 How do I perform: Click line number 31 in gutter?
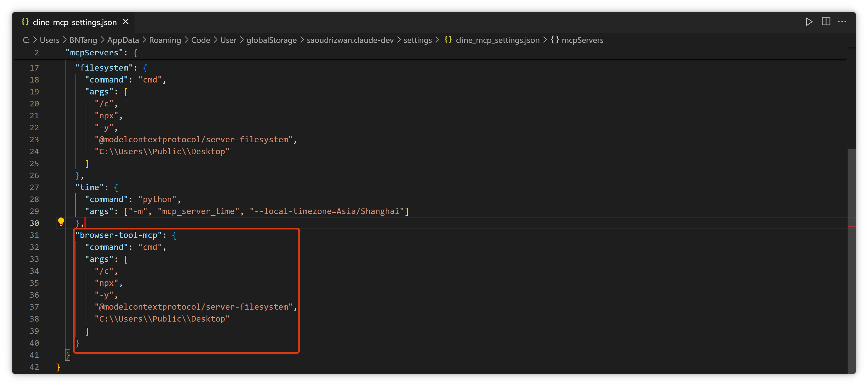click(34, 235)
